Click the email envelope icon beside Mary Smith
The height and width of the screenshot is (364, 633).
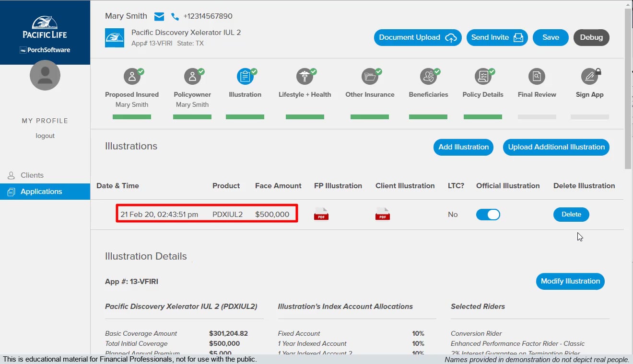[159, 17]
